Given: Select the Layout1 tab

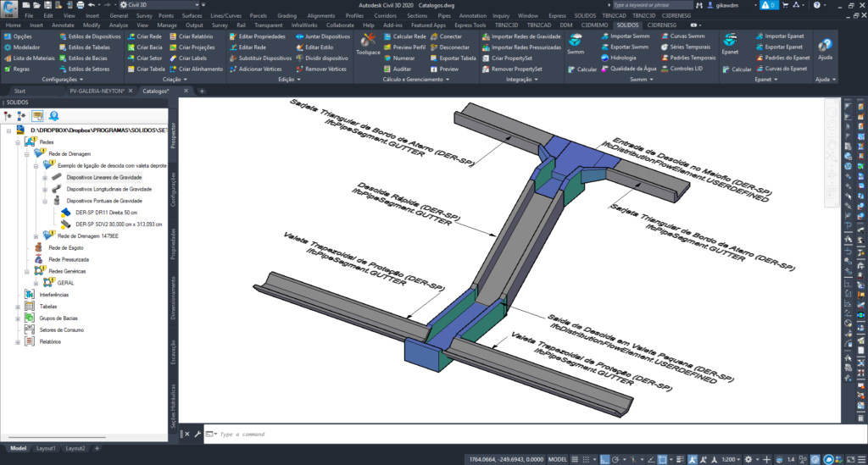Looking at the screenshot, I should 46,448.
